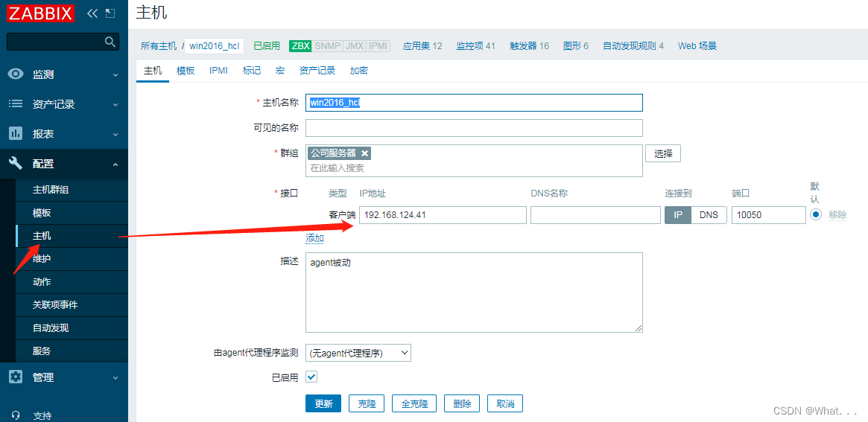Click the wrench icon for 配置
This screenshot has height=422, width=868.
[16, 164]
